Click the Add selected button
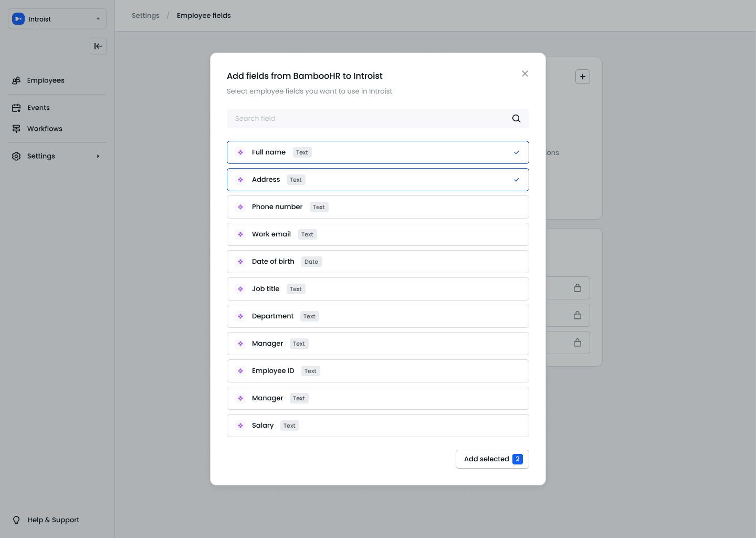The height and width of the screenshot is (538, 756). 492,459
